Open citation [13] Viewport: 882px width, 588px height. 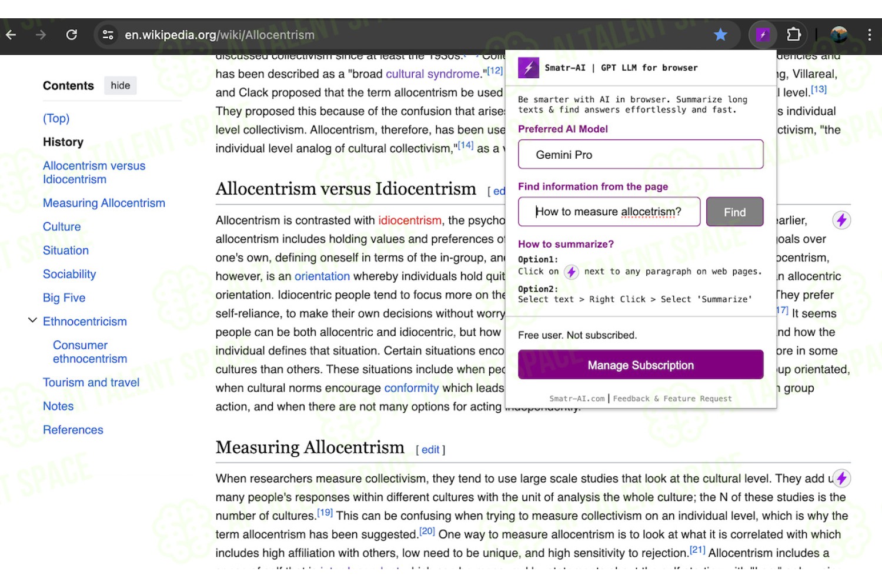818,89
